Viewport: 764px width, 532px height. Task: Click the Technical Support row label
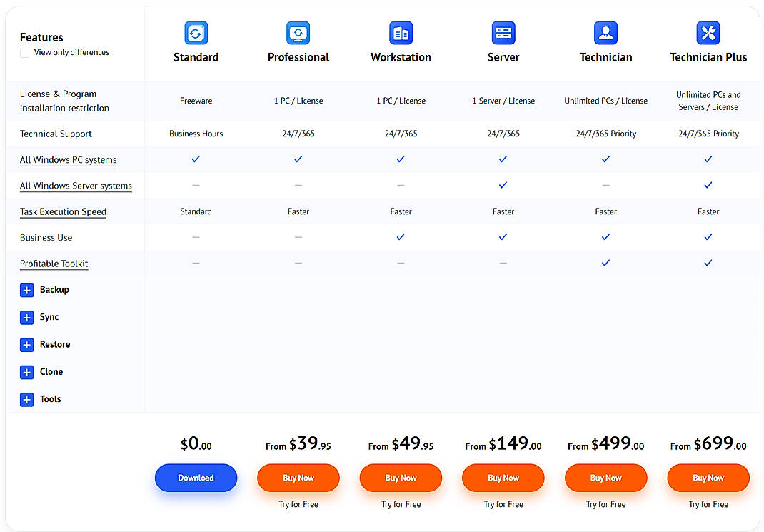pos(56,134)
